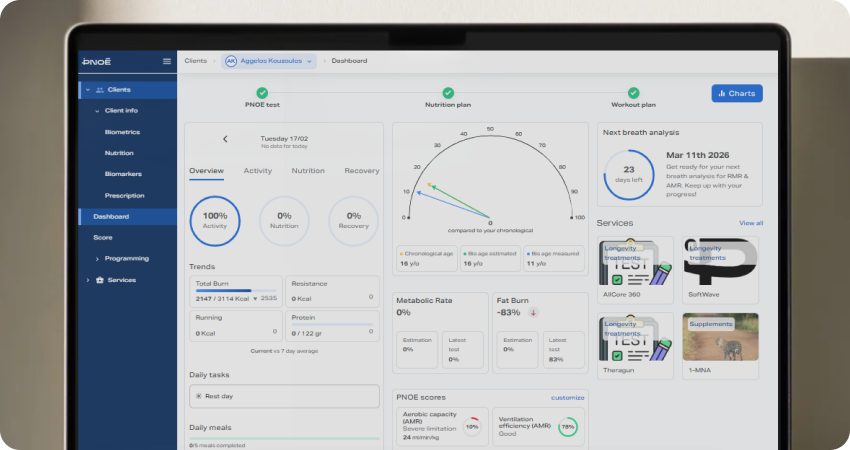850x450 pixels.
Task: Click the customize link in PNOE scores
Action: [567, 398]
